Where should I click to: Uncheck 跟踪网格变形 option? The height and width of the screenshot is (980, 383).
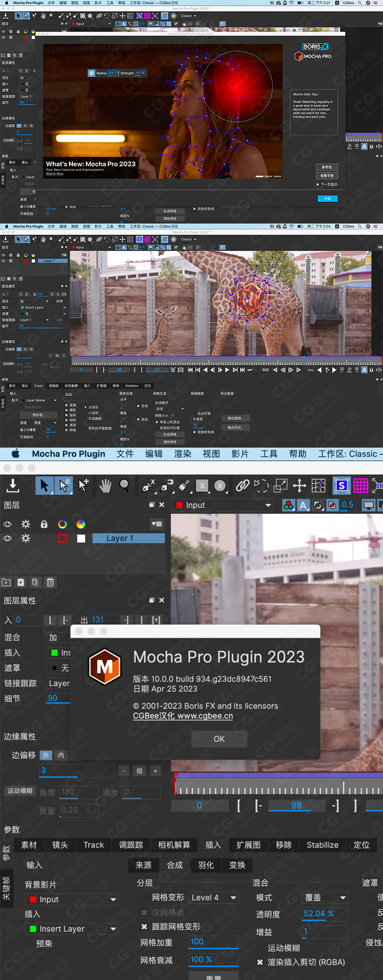(x=144, y=926)
